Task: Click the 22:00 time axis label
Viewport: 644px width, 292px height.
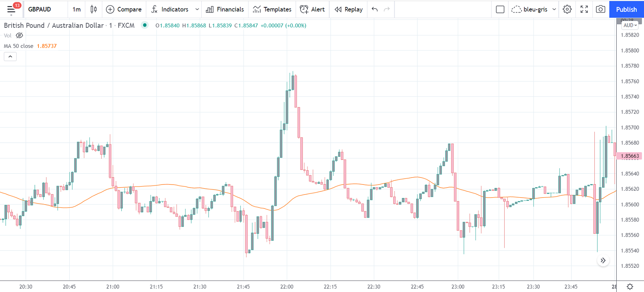Action: [287, 287]
